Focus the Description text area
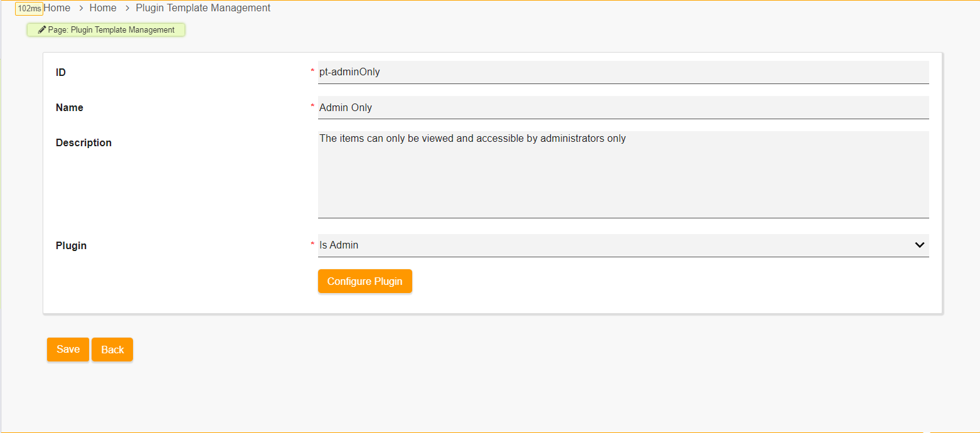Screen dimensions: 980x433 click(623, 174)
